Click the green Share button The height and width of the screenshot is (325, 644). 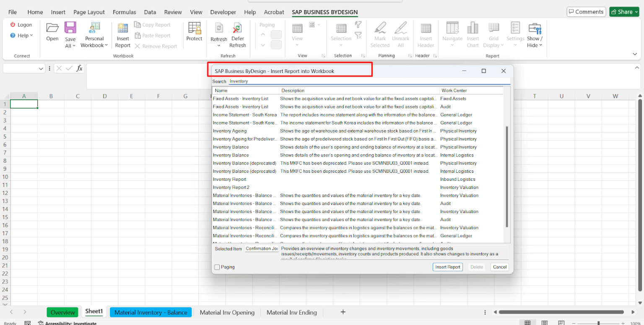pyautogui.click(x=624, y=12)
